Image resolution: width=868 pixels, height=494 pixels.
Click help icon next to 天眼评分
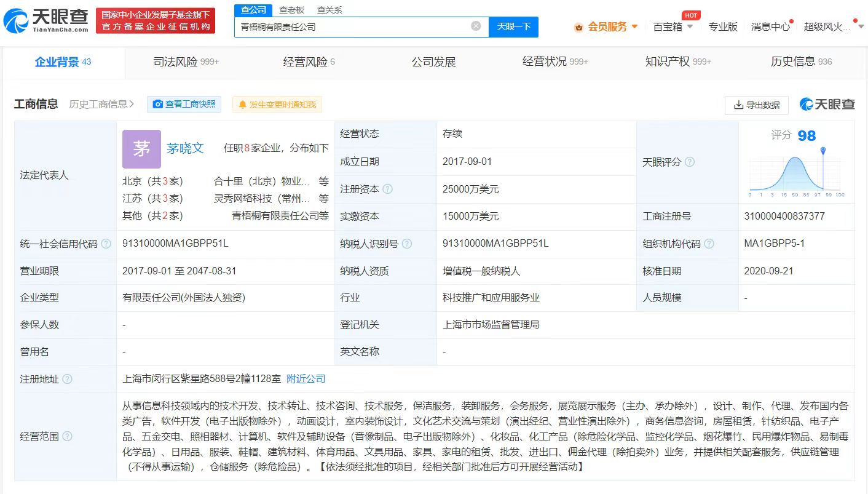pyautogui.click(x=690, y=162)
